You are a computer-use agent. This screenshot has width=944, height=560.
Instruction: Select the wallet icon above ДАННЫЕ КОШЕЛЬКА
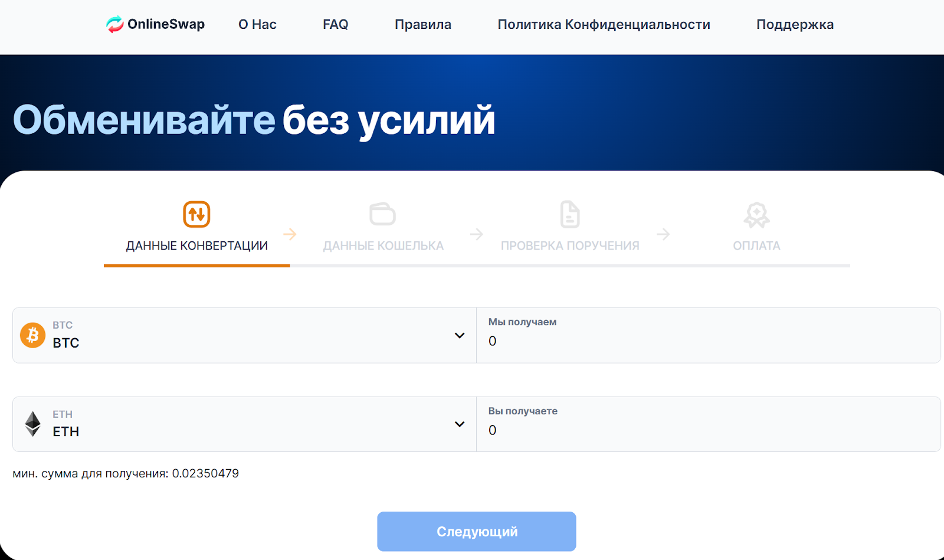click(382, 215)
